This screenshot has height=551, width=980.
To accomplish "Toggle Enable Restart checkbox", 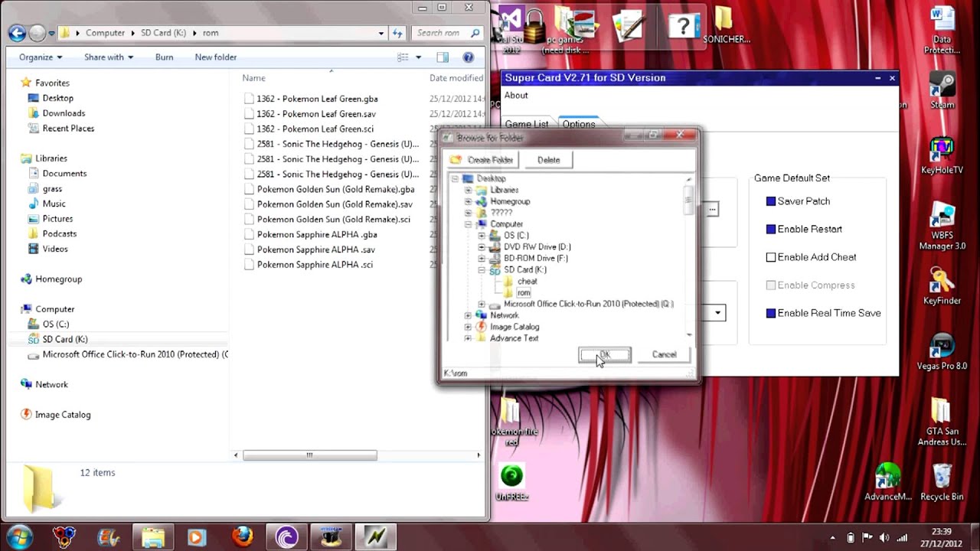I will point(771,230).
